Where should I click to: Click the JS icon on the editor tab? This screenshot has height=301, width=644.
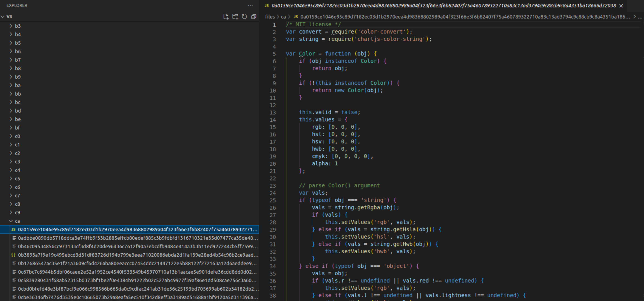267,6
